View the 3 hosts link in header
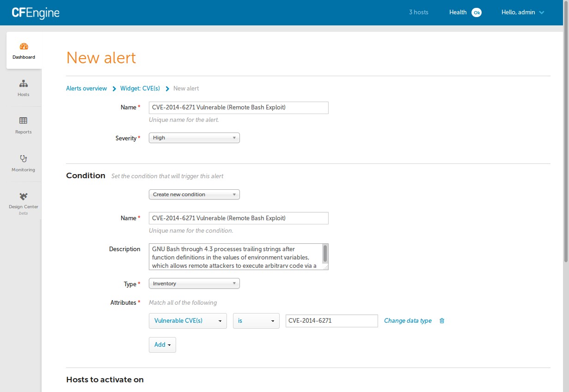This screenshot has width=569, height=392. [x=418, y=12]
